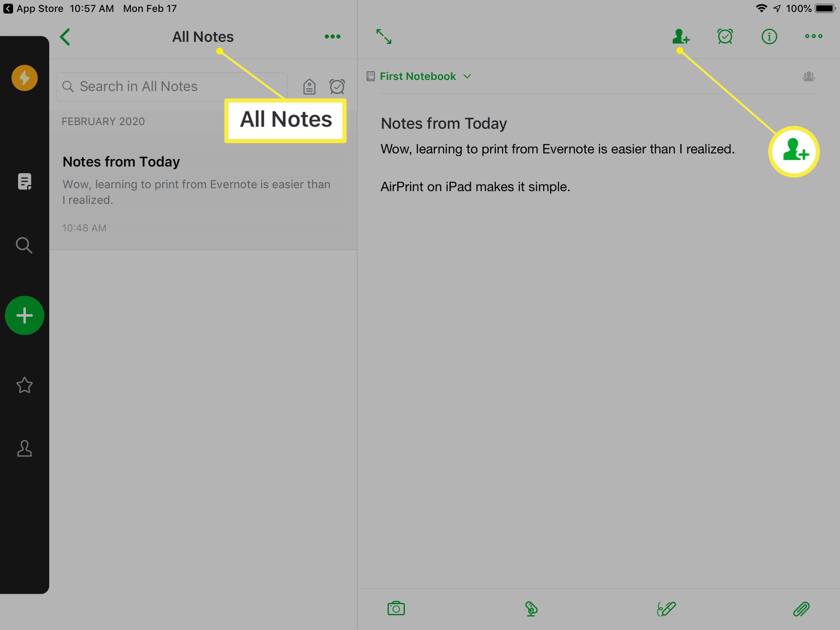Tap the note information icon
Image resolution: width=840 pixels, height=630 pixels.
[769, 37]
